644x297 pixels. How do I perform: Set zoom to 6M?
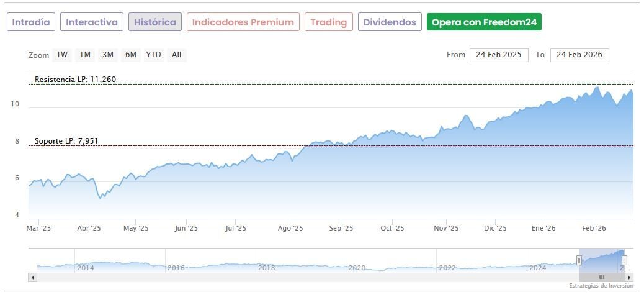click(x=130, y=55)
